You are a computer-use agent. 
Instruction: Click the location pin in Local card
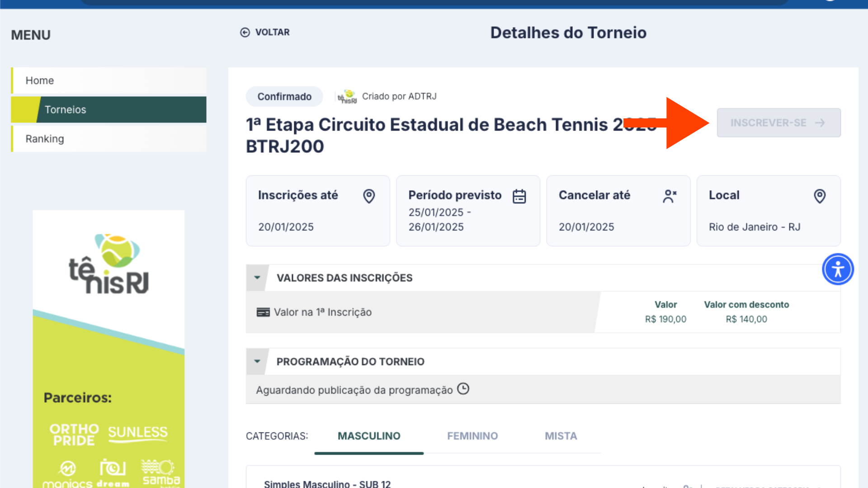820,196
